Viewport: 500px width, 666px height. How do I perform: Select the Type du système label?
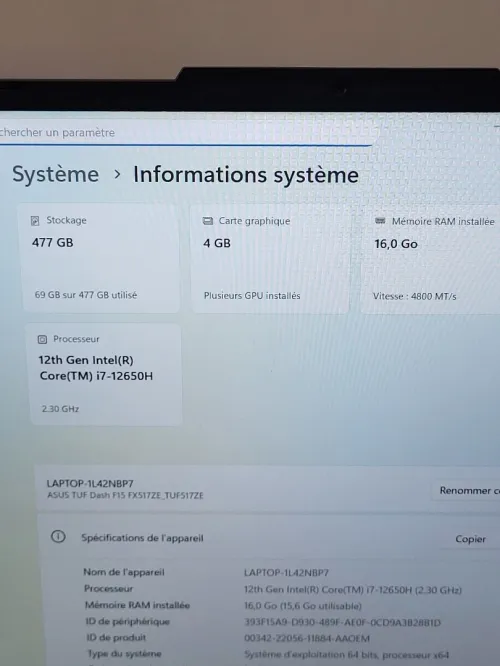click(x=124, y=654)
